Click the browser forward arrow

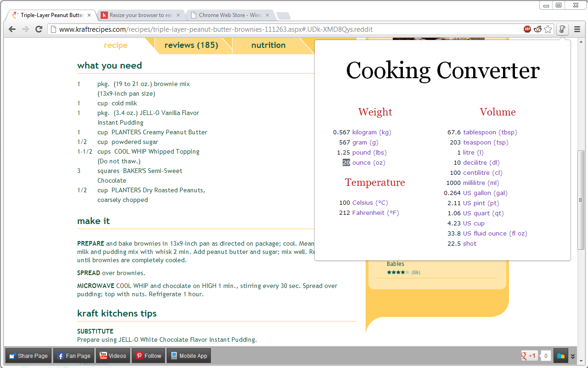point(26,29)
